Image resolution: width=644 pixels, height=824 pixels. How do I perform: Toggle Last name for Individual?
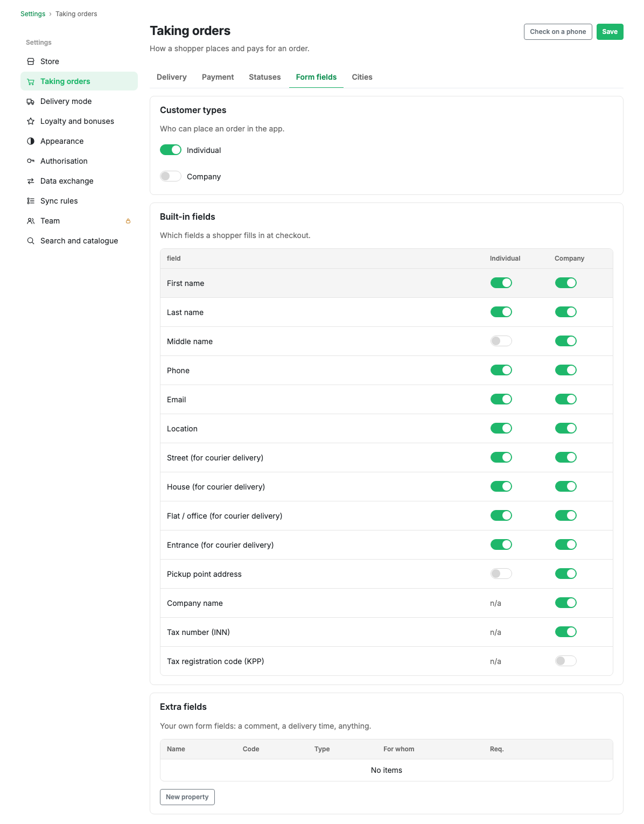(x=501, y=312)
